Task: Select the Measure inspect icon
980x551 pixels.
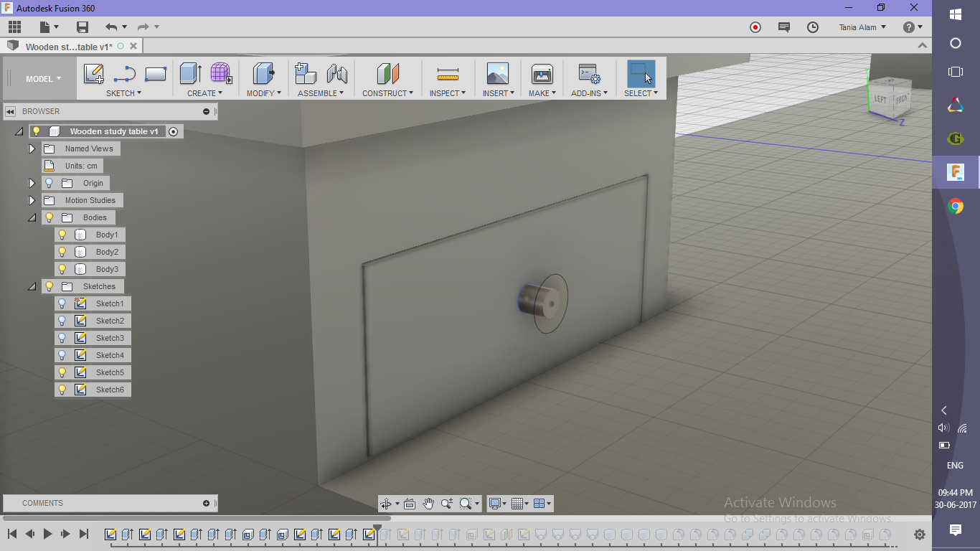Action: click(448, 74)
